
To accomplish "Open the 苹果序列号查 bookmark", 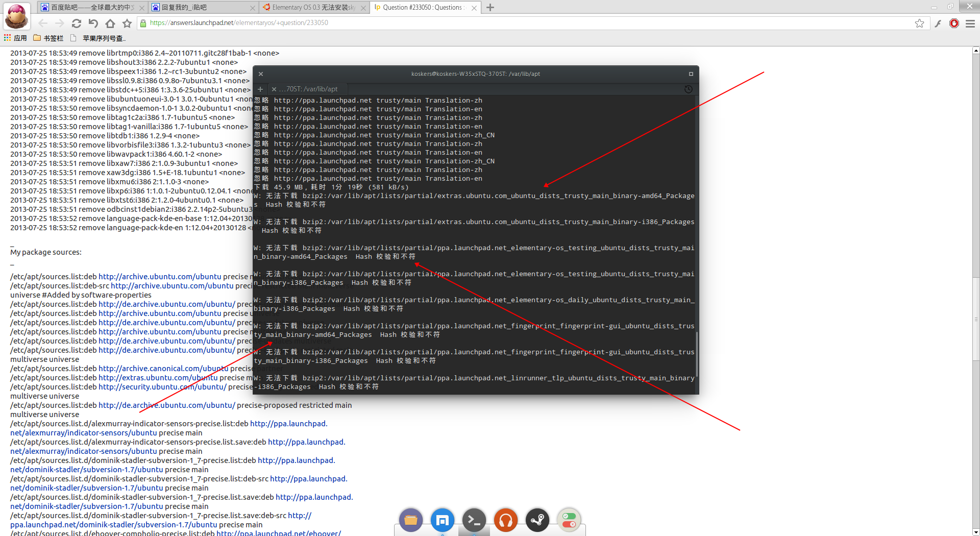I will point(98,38).
